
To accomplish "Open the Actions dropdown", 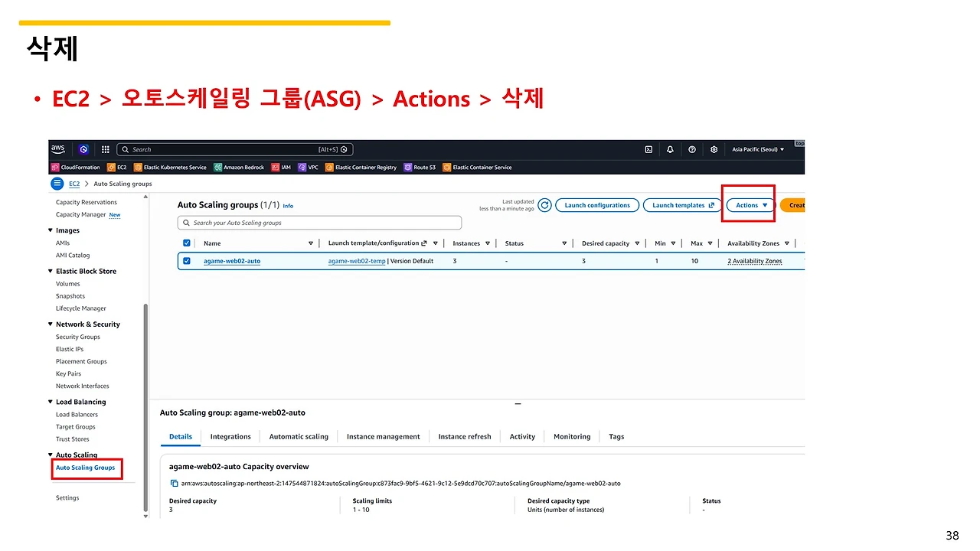I will pos(750,205).
